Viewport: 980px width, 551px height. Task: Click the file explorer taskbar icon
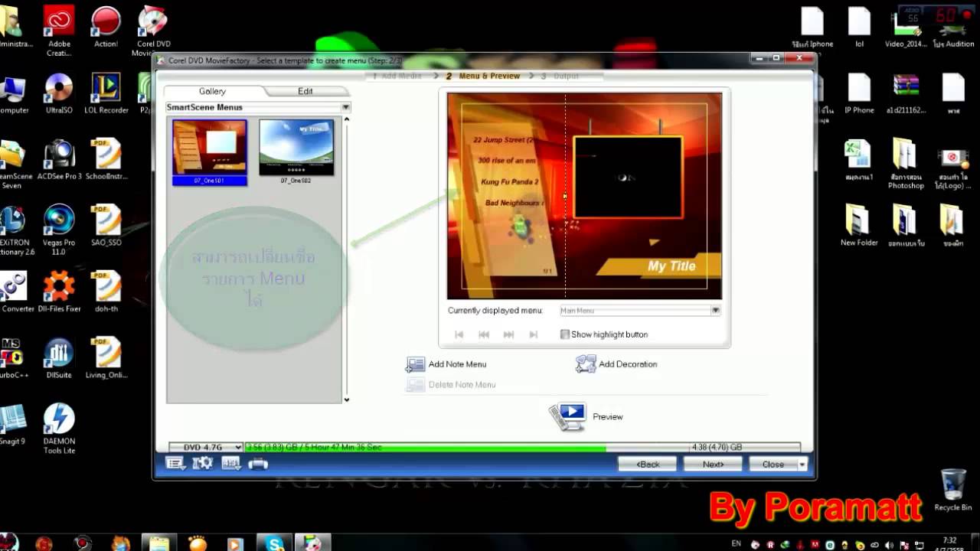point(159,543)
